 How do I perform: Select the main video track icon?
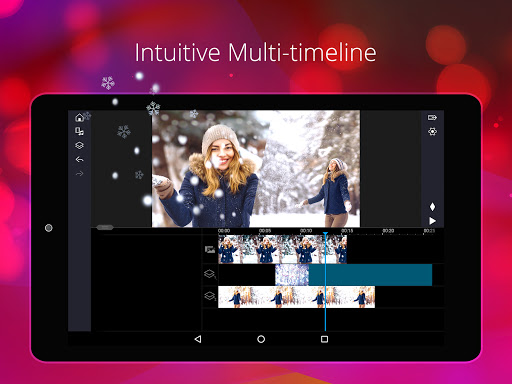[x=210, y=249]
